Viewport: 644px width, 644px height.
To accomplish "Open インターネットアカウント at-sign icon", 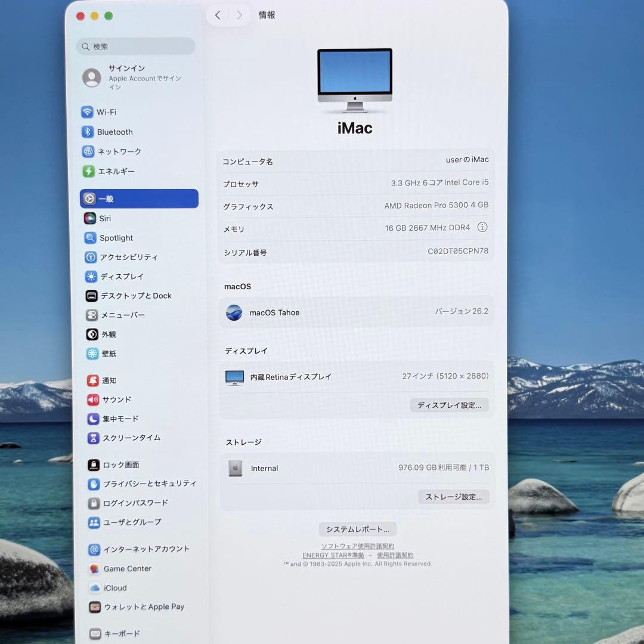I will click(94, 550).
